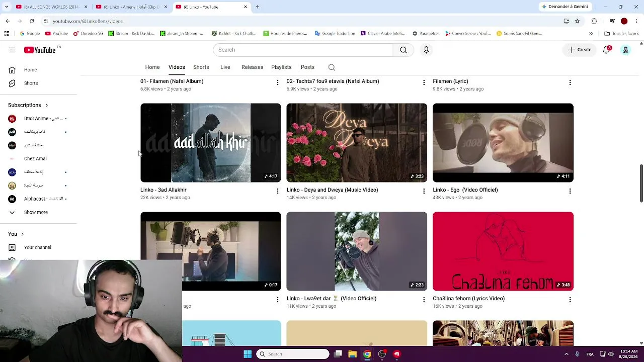Open the Tous les favoris folder

pos(621,34)
